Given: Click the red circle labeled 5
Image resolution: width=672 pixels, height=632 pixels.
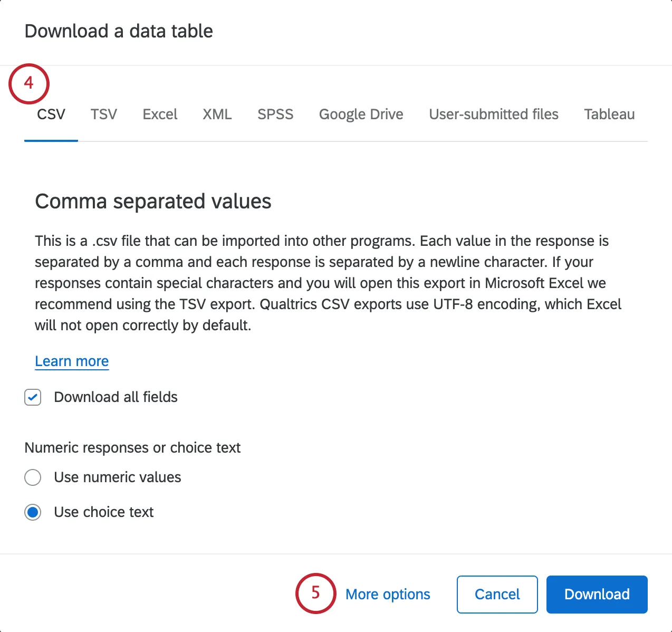Looking at the screenshot, I should pos(315,593).
